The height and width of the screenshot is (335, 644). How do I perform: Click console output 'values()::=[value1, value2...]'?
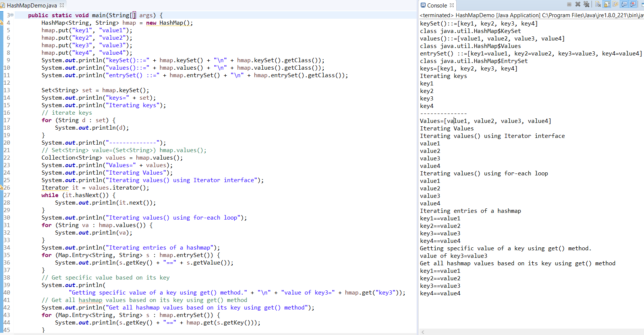pyautogui.click(x=492, y=38)
